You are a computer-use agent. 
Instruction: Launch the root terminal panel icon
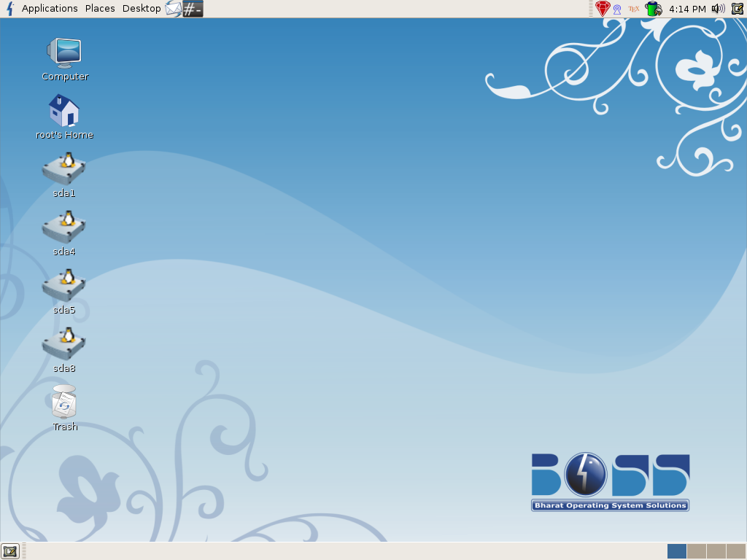coord(193,9)
